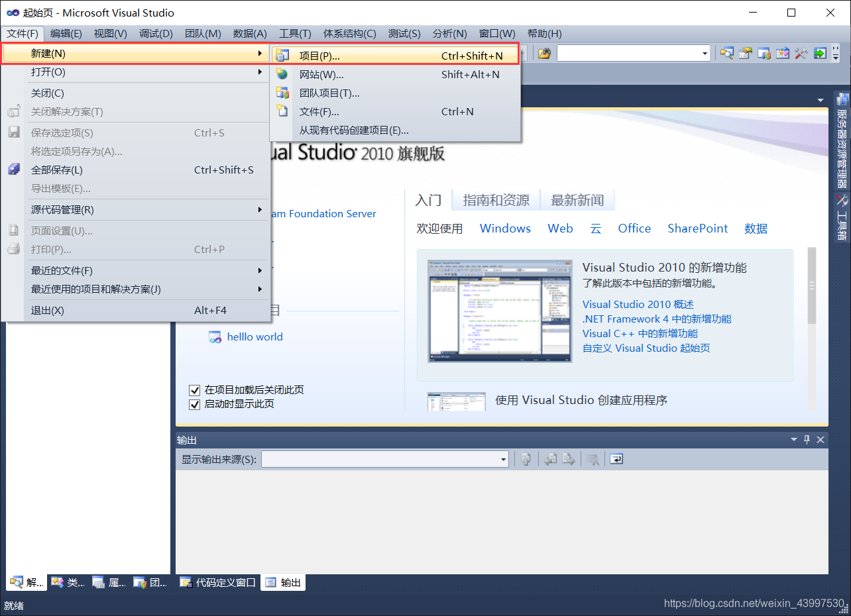The height and width of the screenshot is (616, 851).
Task: Switch to the 团队资源管理器 bottom tab
Action: 150,583
